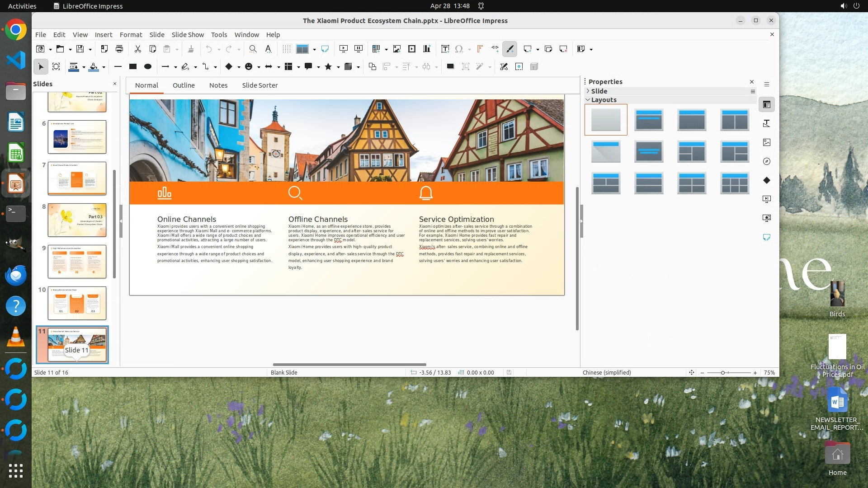This screenshot has width=868, height=488.
Task: Open the Sidebar Gallery panel
Action: tap(767, 142)
